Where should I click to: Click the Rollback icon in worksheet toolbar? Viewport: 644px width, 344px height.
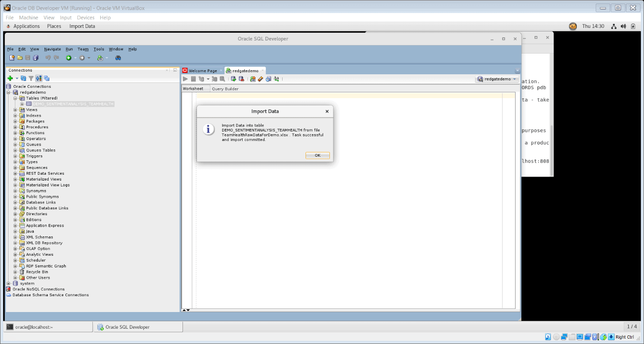pos(241,79)
